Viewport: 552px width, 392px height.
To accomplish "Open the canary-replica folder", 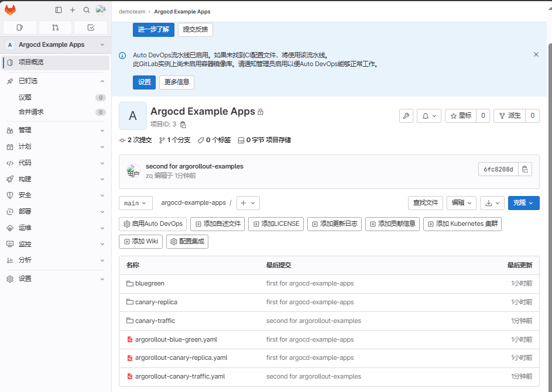I will point(156,302).
